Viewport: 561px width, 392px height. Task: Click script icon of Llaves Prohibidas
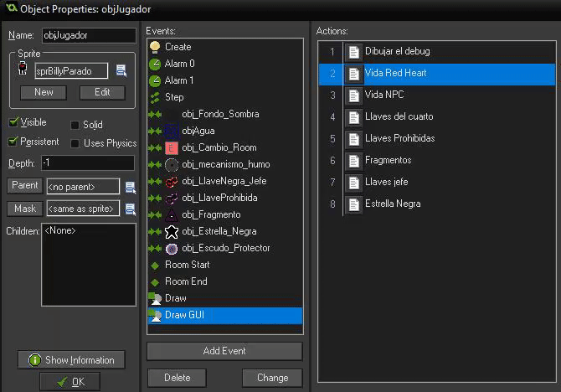coord(353,140)
